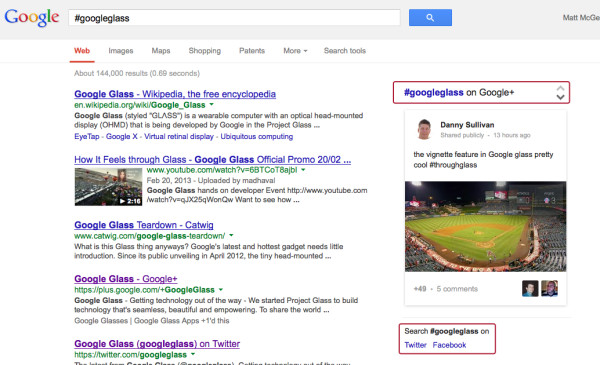Expand the plus.google.com result dropdown arrow

(x=221, y=289)
